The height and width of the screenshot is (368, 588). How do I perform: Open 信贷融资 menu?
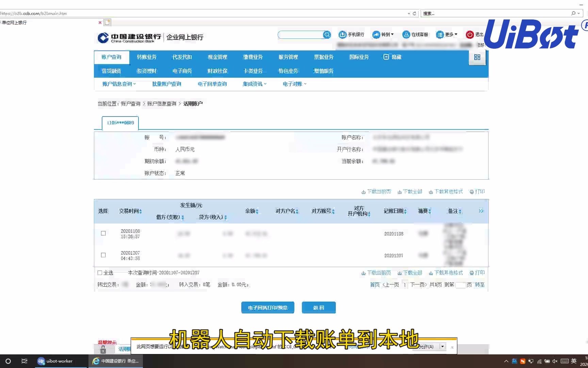click(112, 71)
